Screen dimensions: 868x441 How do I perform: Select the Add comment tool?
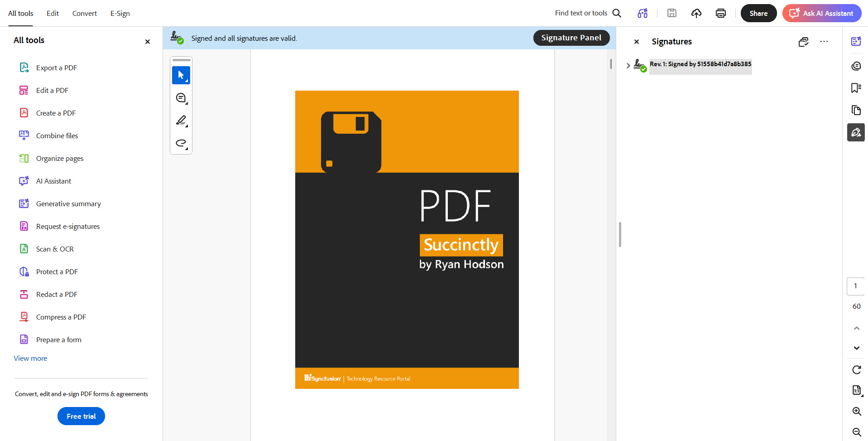(x=181, y=98)
